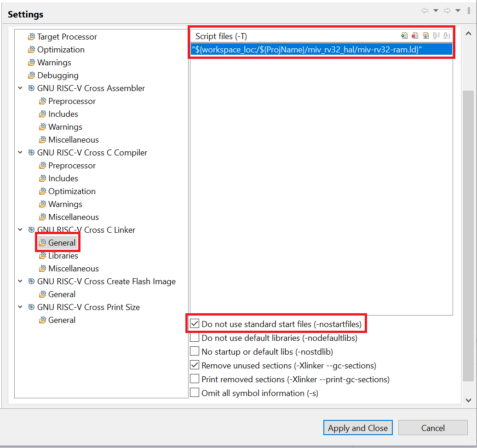Collapse the GNU RISC-V Cross C Compiler node

[20, 153]
